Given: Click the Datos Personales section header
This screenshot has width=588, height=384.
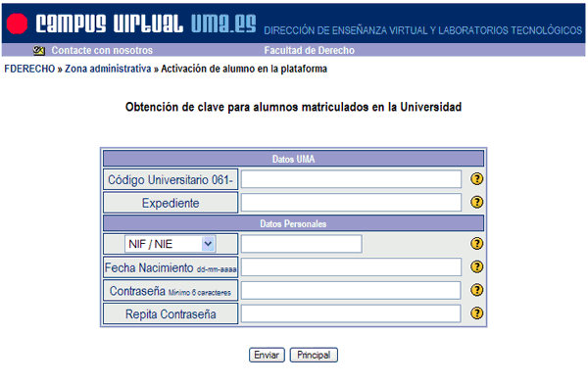Looking at the screenshot, I should pyautogui.click(x=293, y=223).
